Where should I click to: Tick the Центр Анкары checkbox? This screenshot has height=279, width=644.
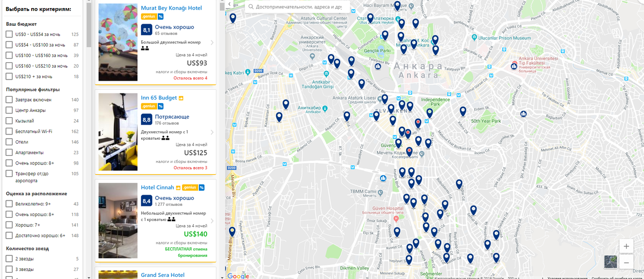[x=9, y=110]
